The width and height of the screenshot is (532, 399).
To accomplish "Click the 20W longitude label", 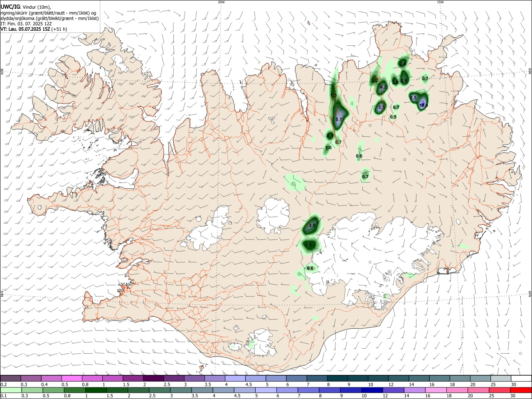I will coord(221,2).
